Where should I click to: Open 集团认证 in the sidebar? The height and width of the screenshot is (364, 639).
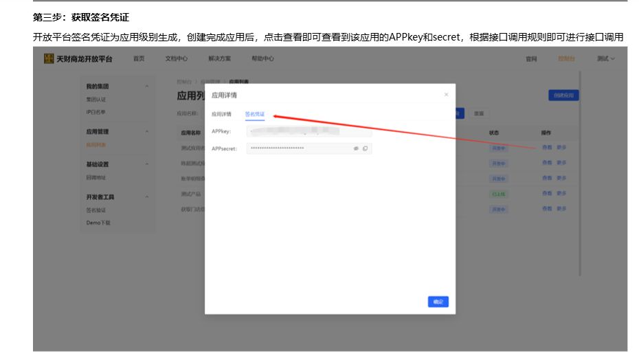coord(96,100)
